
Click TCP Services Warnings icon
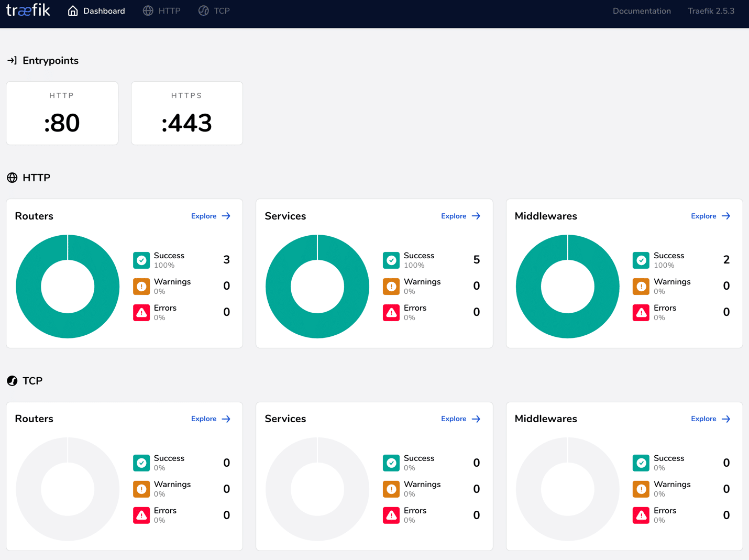click(391, 489)
